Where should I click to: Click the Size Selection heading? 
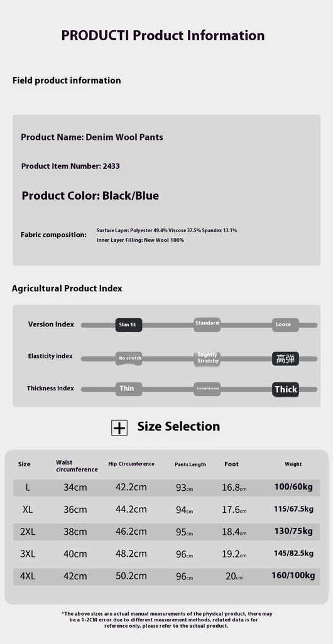(x=178, y=426)
